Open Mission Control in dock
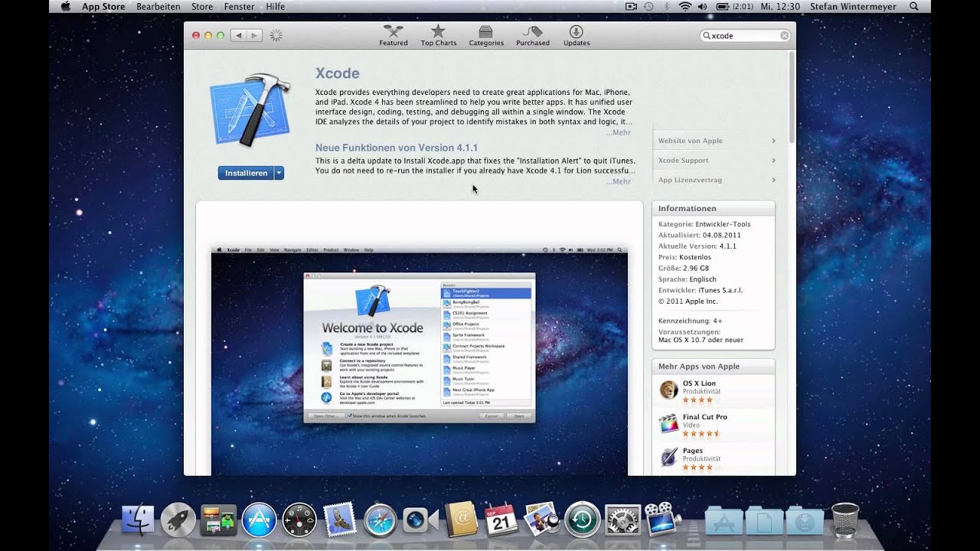 [x=218, y=520]
